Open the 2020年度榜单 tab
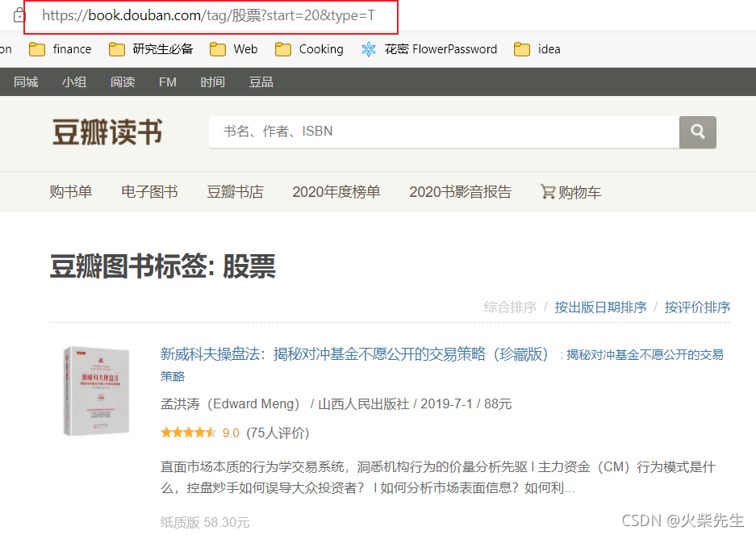The image size is (756, 535). point(336,192)
